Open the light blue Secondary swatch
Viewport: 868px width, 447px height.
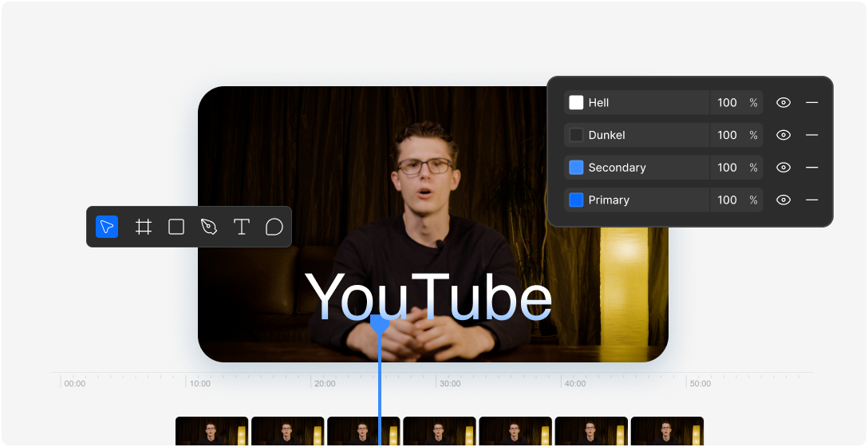click(x=576, y=168)
